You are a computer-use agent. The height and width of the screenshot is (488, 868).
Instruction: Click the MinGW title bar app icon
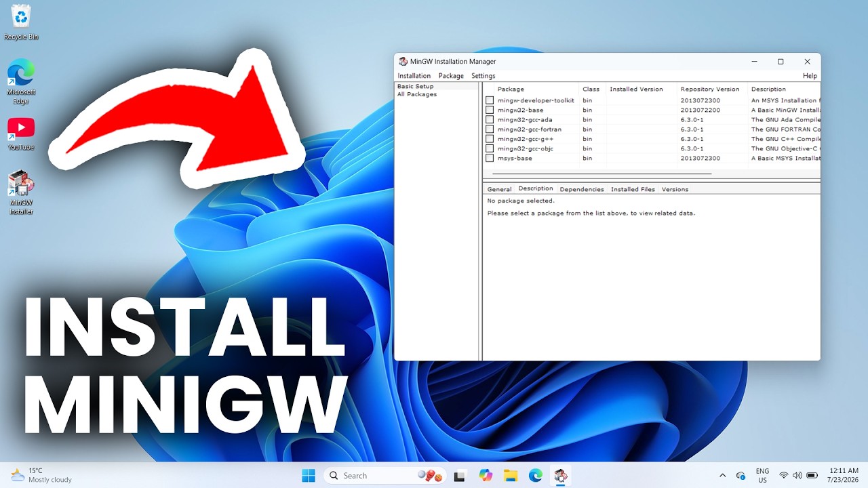pos(403,62)
